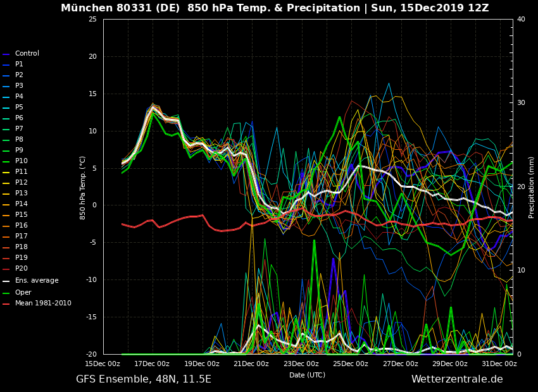Click the '25' tick on the temperature axis
Image resolution: width=538 pixels, height=392 pixels.
(92, 19)
